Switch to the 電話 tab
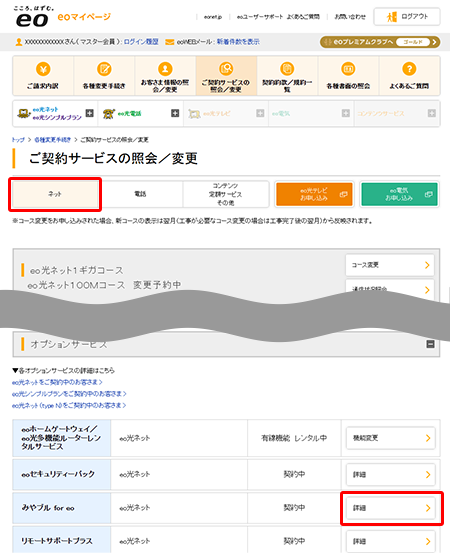The height and width of the screenshot is (553, 450). click(x=140, y=194)
